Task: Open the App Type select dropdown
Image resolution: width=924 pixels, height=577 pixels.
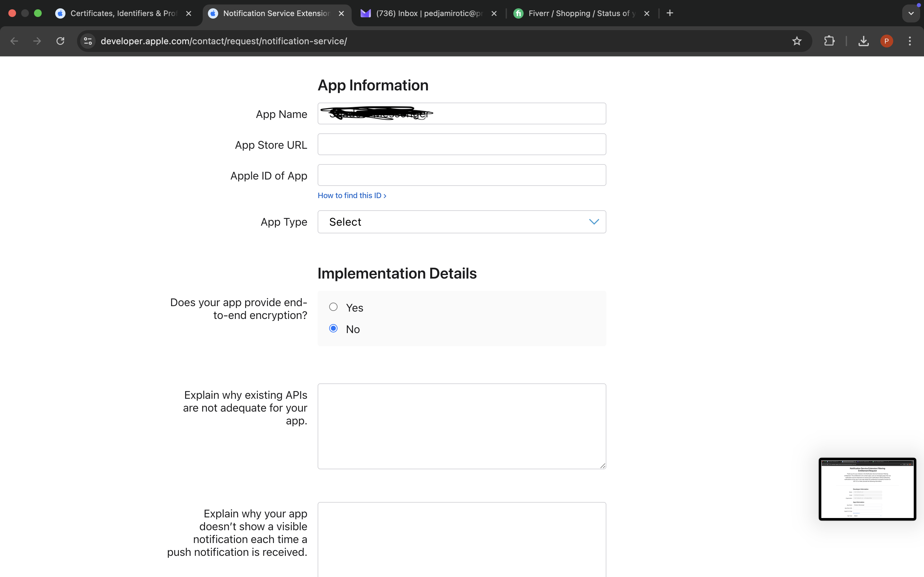Action: coord(462,222)
